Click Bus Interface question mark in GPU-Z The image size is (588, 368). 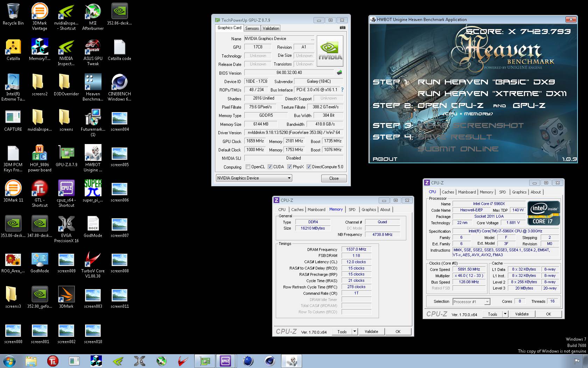pos(342,90)
